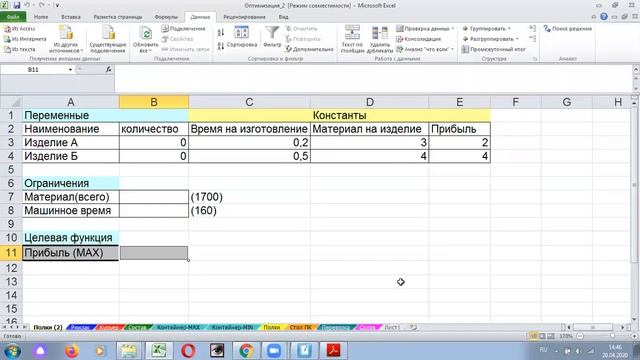This screenshot has width=640, height=360.
Task: Click the 'Из Access' import icon
Action: [7, 29]
